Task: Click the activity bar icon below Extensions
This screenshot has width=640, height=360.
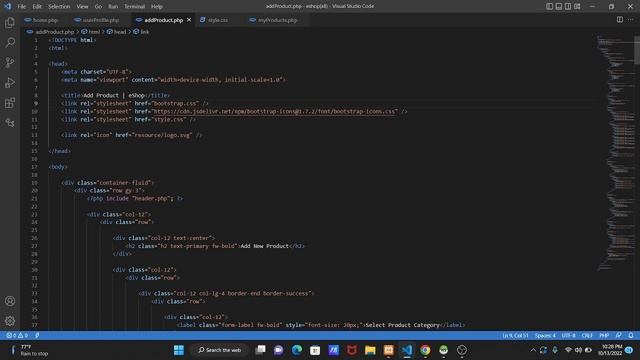Action: (x=10, y=122)
